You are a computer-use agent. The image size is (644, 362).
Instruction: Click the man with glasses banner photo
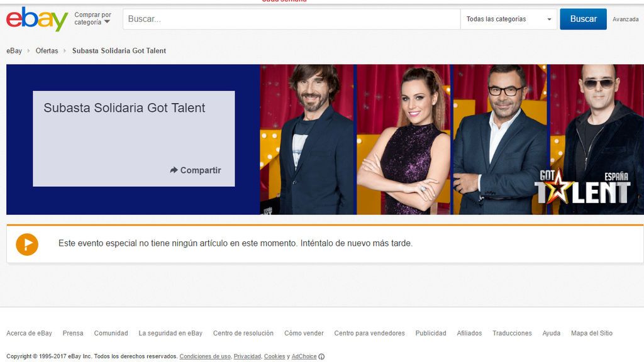click(x=499, y=140)
